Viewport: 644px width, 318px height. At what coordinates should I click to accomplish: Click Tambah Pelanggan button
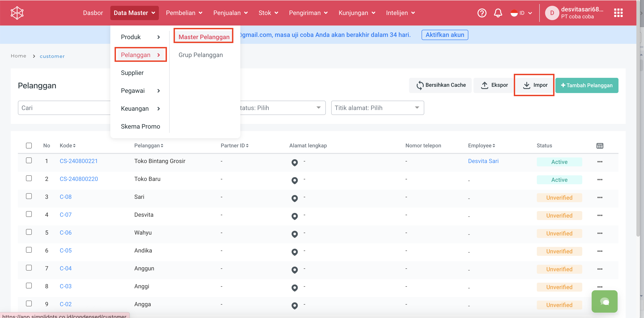(x=586, y=85)
